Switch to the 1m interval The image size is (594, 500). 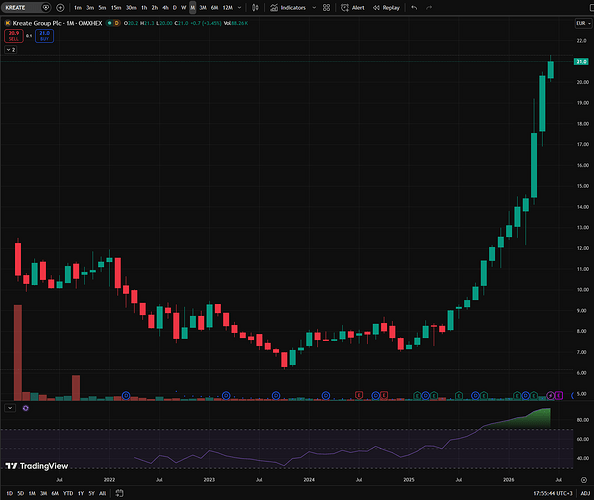(x=78, y=8)
